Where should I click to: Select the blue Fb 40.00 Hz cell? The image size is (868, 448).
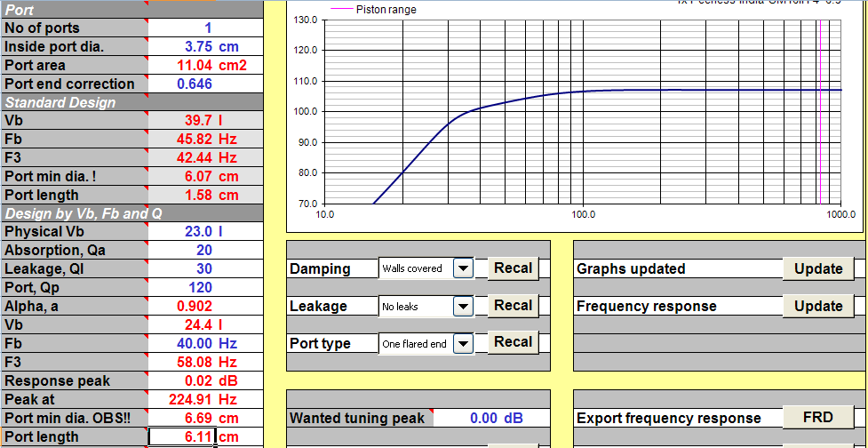(x=205, y=343)
